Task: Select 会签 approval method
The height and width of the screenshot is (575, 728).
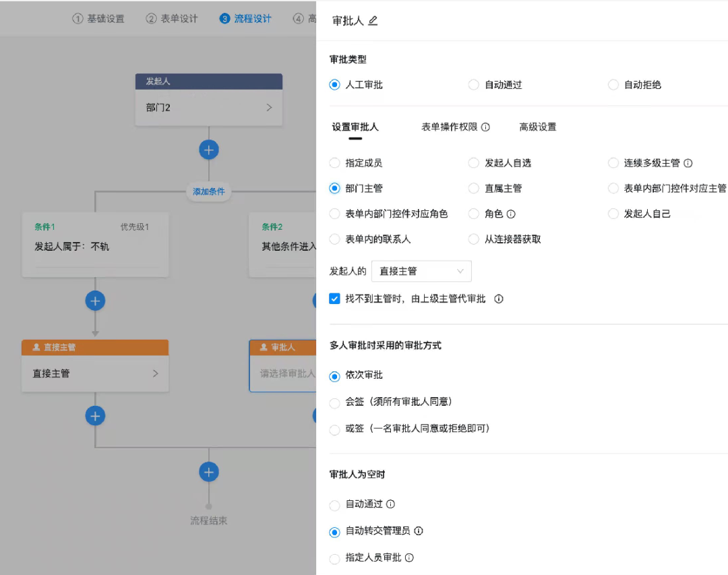Action: click(x=334, y=403)
